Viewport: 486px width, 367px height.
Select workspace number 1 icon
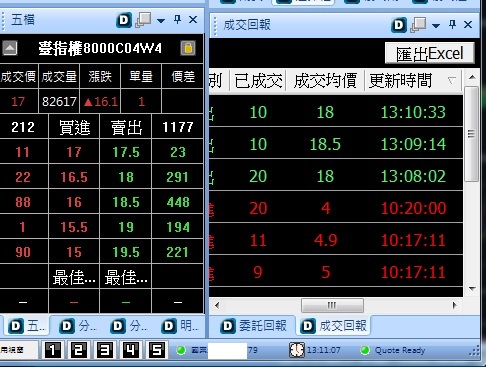[53, 350]
